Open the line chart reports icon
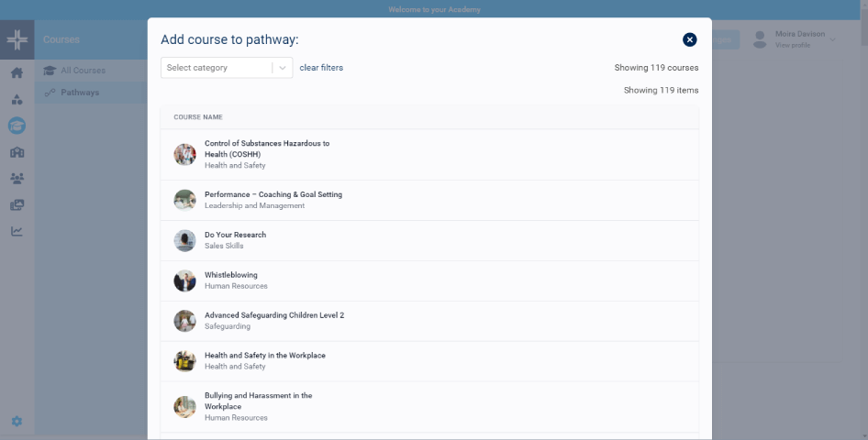 pos(17,231)
